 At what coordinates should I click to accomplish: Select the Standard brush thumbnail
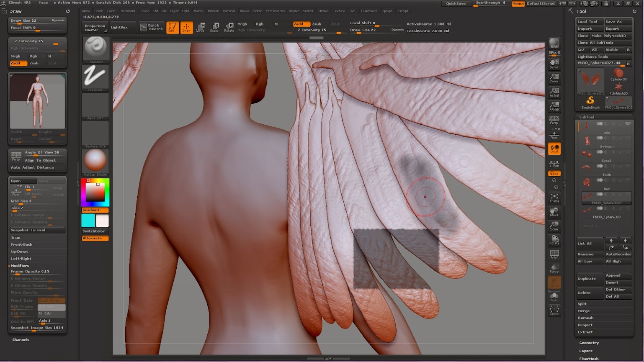95,49
